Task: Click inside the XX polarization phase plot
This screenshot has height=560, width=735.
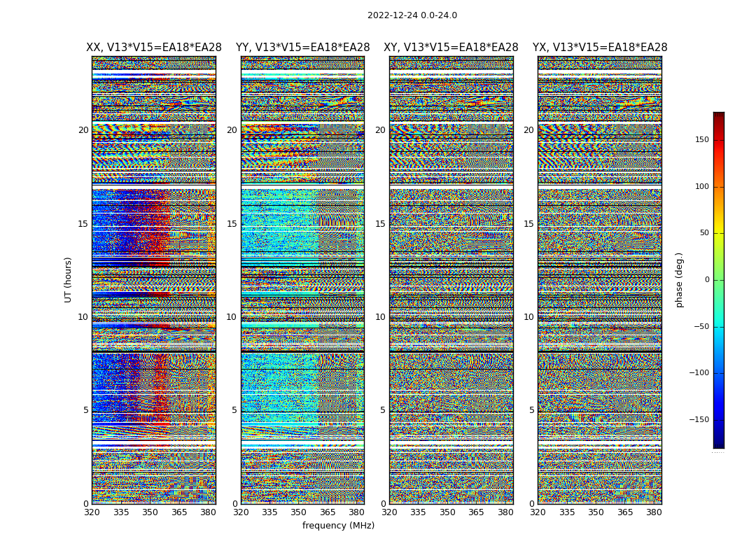Action: point(154,280)
